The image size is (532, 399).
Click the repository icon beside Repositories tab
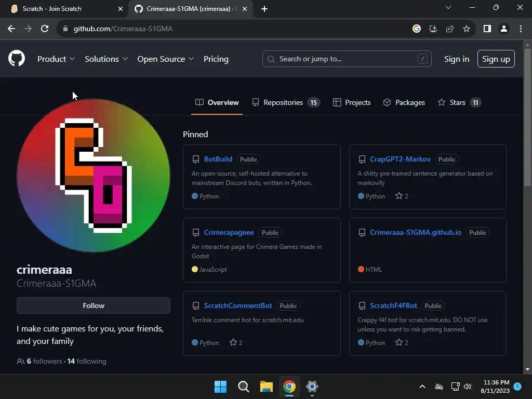pyautogui.click(x=256, y=102)
